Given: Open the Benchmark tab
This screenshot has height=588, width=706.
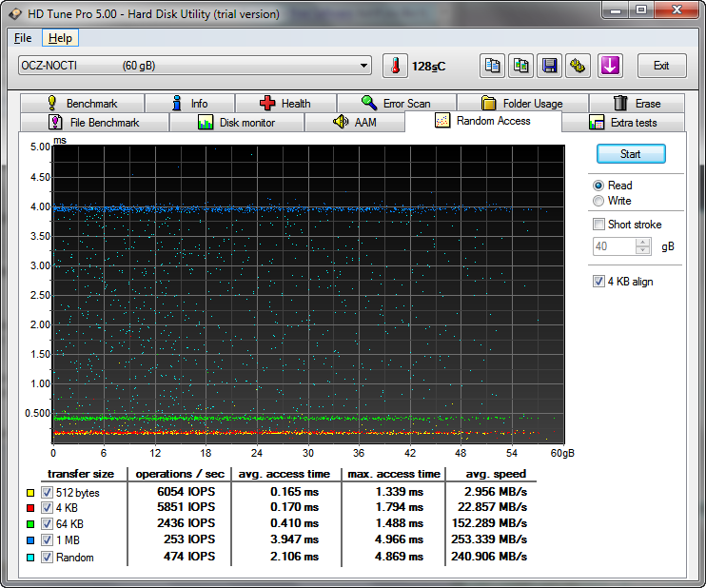Looking at the screenshot, I should pos(83,104).
